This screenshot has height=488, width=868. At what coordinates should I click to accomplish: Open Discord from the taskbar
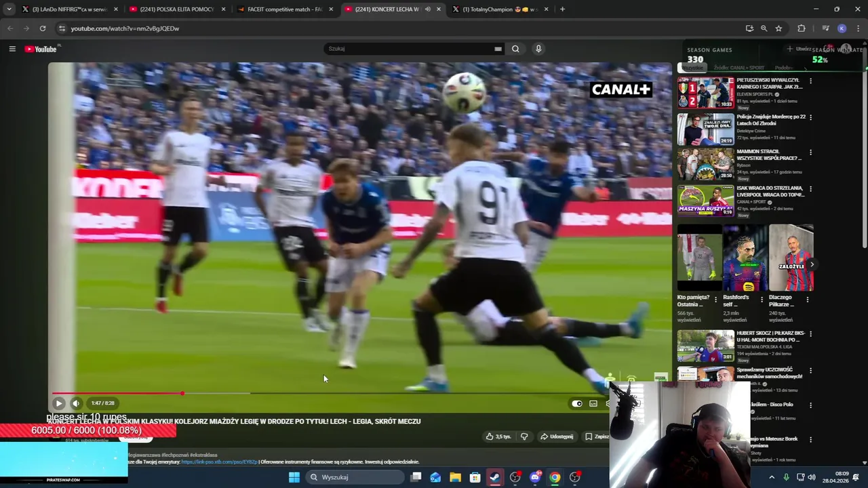click(535, 477)
